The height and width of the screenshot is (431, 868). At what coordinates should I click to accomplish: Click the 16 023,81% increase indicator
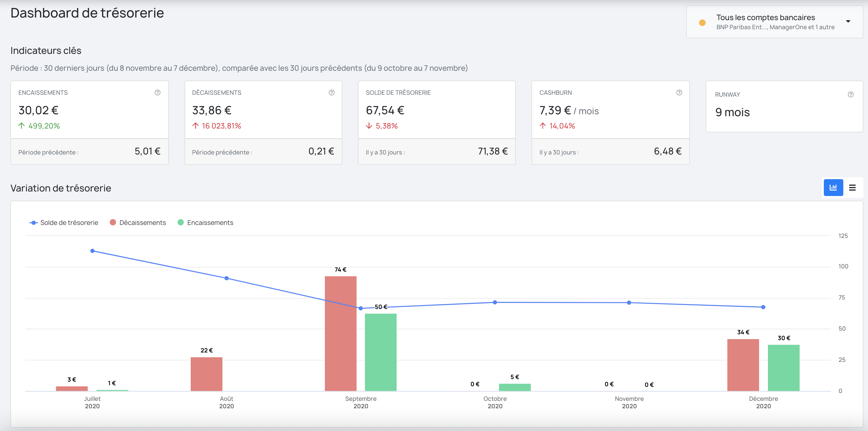pyautogui.click(x=217, y=126)
